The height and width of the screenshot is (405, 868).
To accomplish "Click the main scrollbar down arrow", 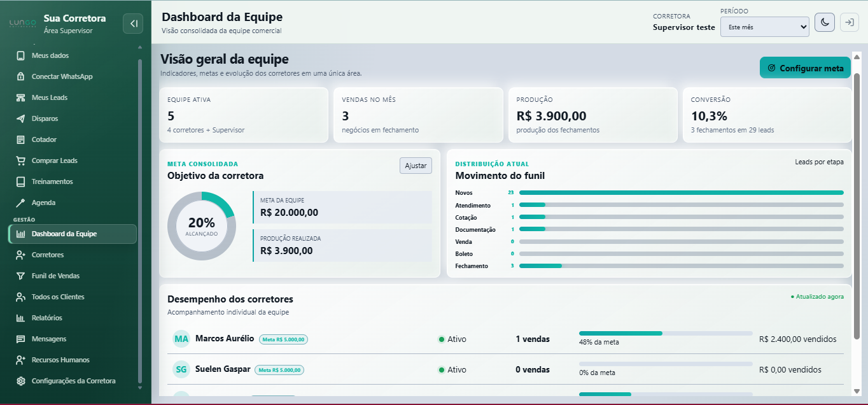I will click(x=857, y=390).
